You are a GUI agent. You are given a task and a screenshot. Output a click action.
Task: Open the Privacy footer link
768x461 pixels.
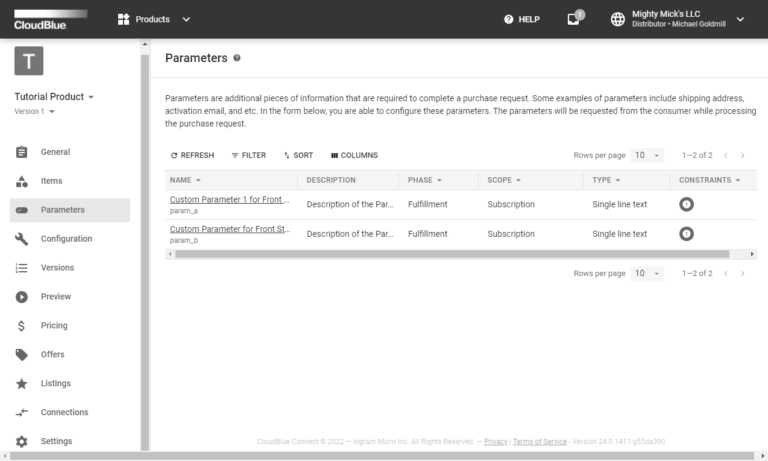(496, 441)
